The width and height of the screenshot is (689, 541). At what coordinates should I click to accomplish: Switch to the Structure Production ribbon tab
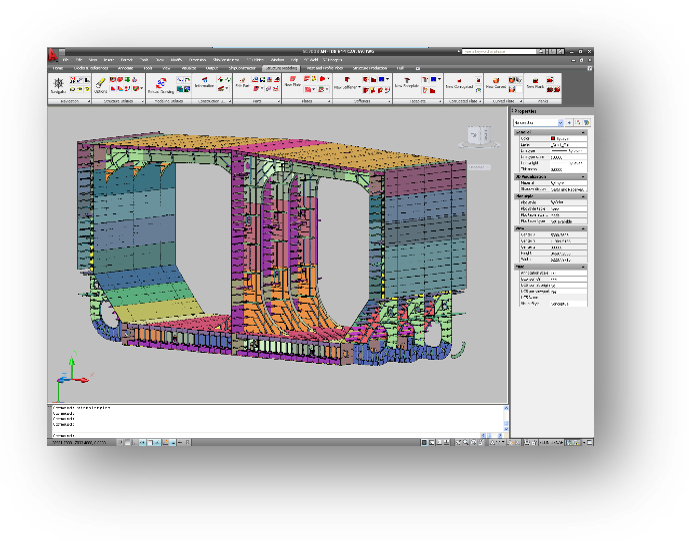coord(370,69)
